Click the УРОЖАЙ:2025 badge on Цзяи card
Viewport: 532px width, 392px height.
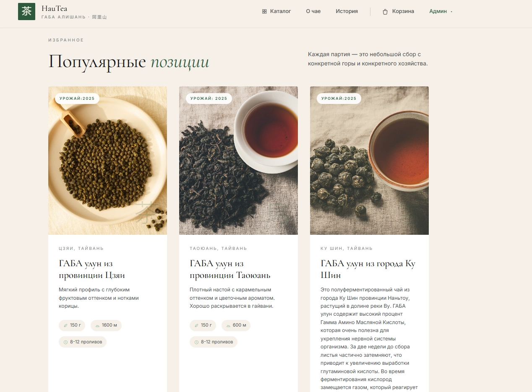pos(77,99)
